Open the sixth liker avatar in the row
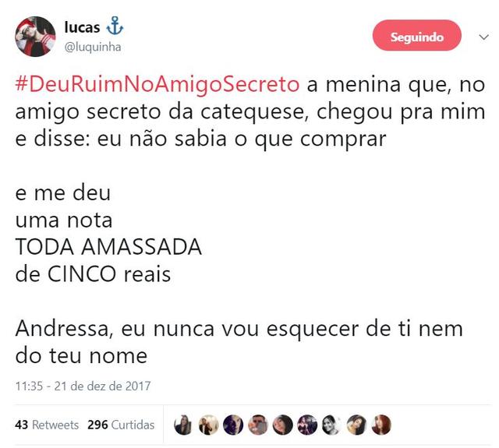The width and height of the screenshot is (499, 448). pyautogui.click(x=308, y=425)
